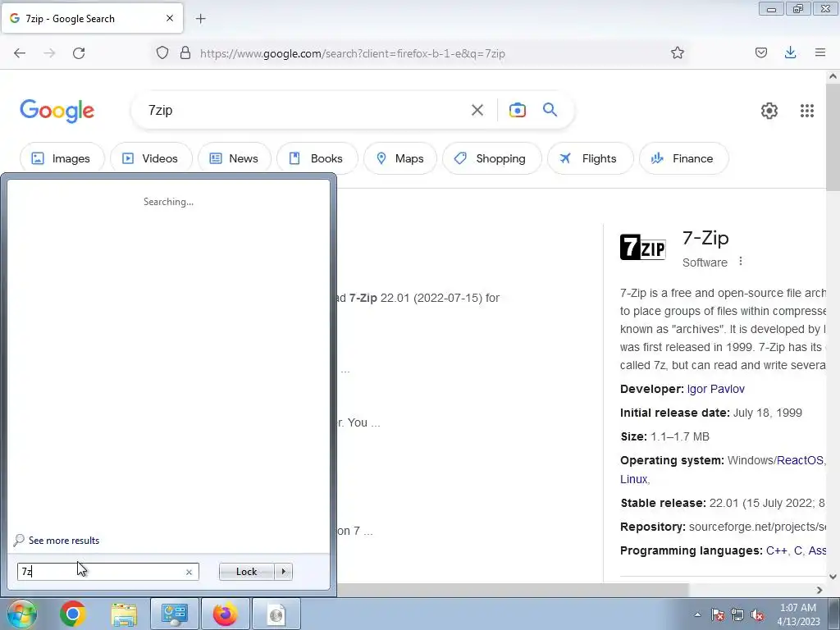The width and height of the screenshot is (840, 630).
Task: Click the Firefox address bar URL
Action: pos(352,53)
